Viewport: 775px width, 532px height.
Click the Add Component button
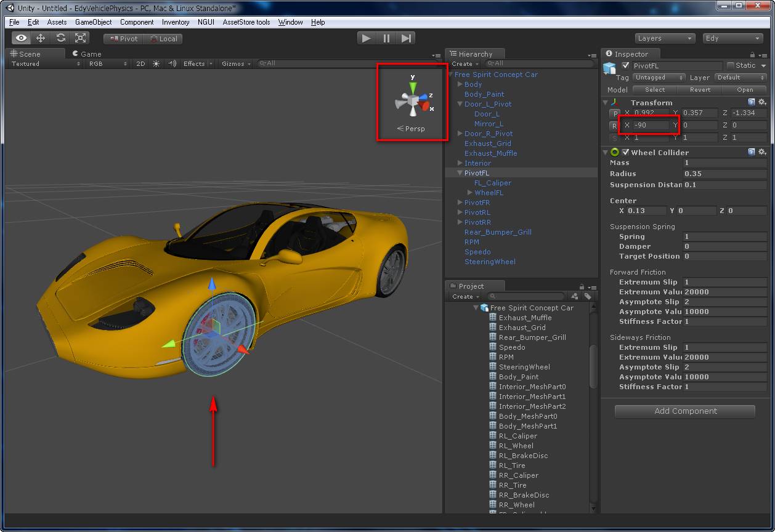[685, 411]
